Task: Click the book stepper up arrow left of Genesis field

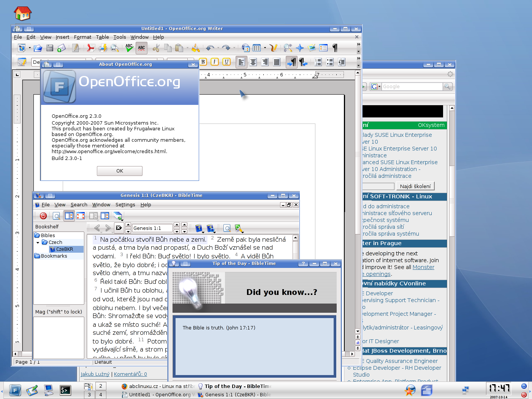Action: (128, 225)
